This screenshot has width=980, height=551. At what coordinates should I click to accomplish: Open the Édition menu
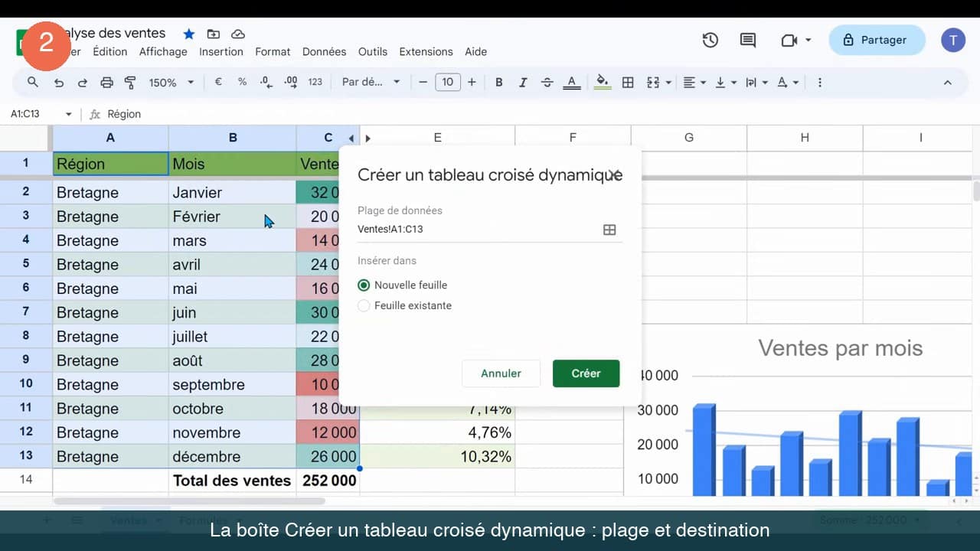[110, 51]
